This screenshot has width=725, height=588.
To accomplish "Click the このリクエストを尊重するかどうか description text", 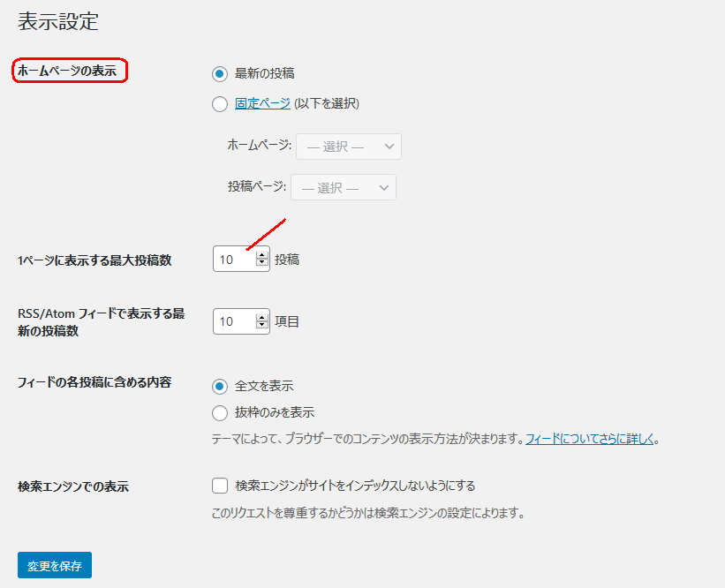I will point(368,513).
